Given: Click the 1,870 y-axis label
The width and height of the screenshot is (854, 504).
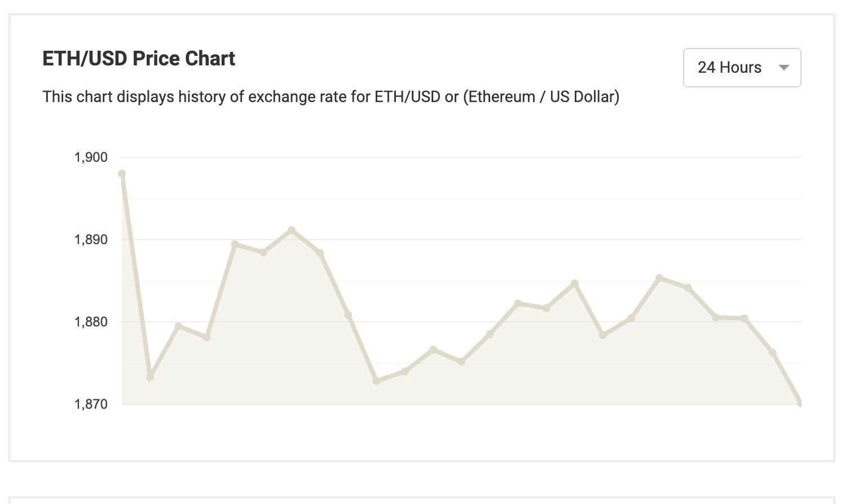Looking at the screenshot, I should pos(91,404).
